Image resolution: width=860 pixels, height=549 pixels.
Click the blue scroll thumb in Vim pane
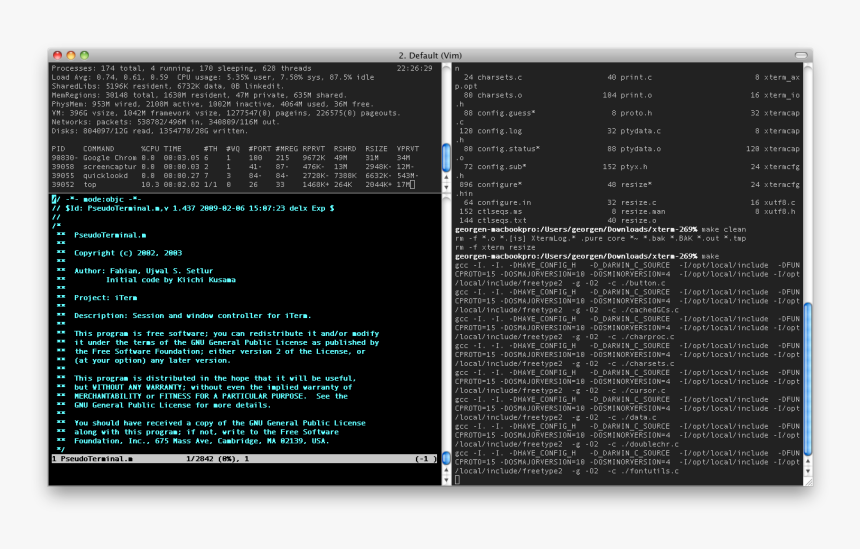(x=446, y=458)
